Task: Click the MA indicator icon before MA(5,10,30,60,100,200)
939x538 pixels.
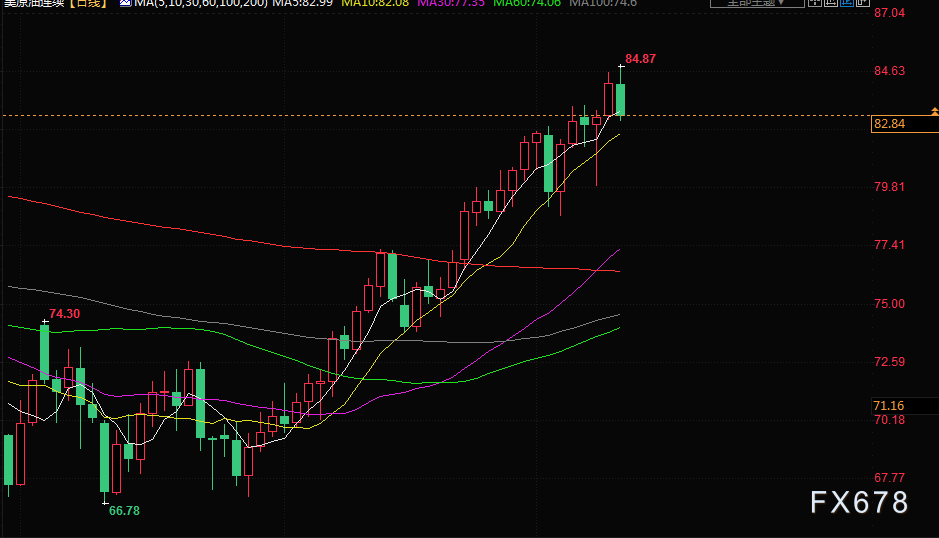Action: tap(125, 3)
